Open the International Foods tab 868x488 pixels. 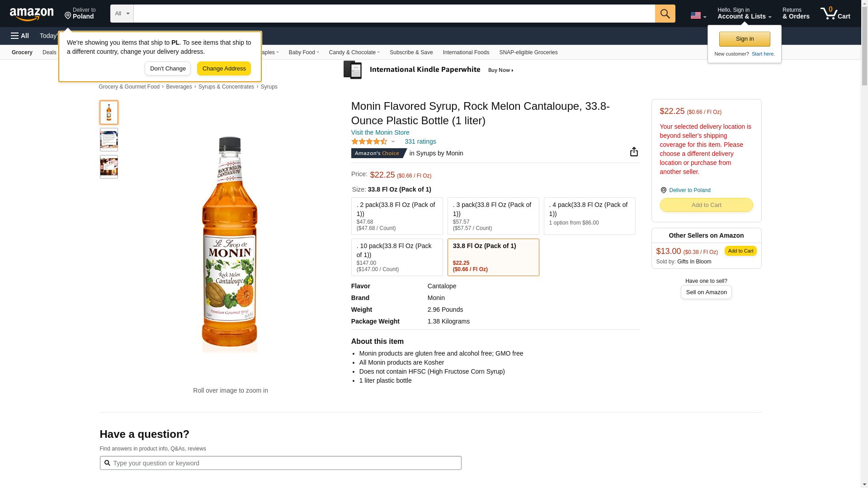466,52
